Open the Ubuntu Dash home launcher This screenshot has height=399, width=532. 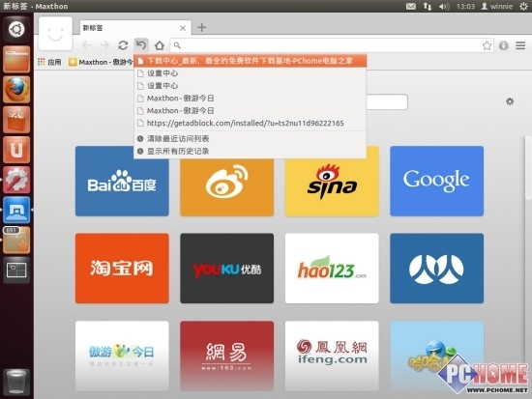pyautogui.click(x=16, y=29)
